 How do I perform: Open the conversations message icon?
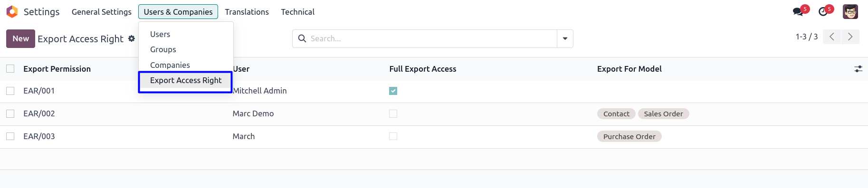point(798,12)
